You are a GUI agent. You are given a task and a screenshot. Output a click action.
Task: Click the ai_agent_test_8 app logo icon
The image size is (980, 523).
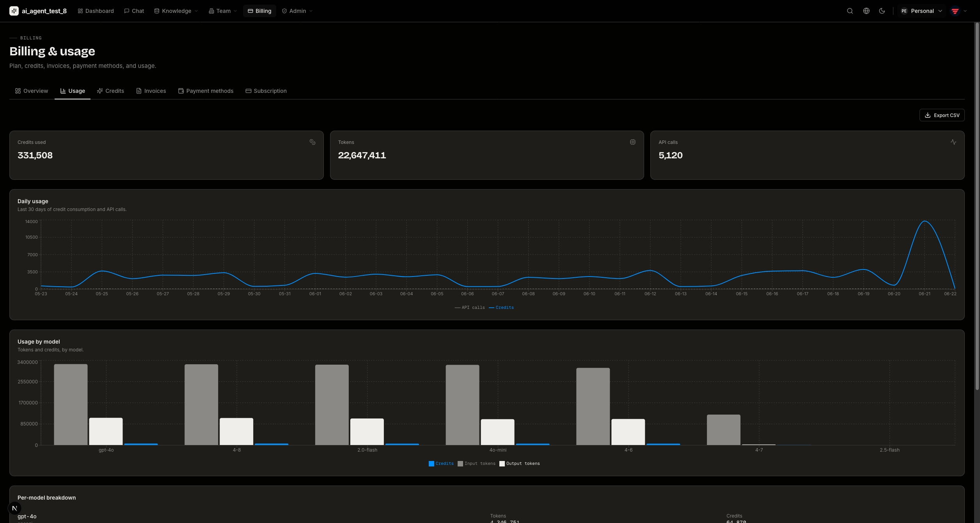click(x=14, y=11)
